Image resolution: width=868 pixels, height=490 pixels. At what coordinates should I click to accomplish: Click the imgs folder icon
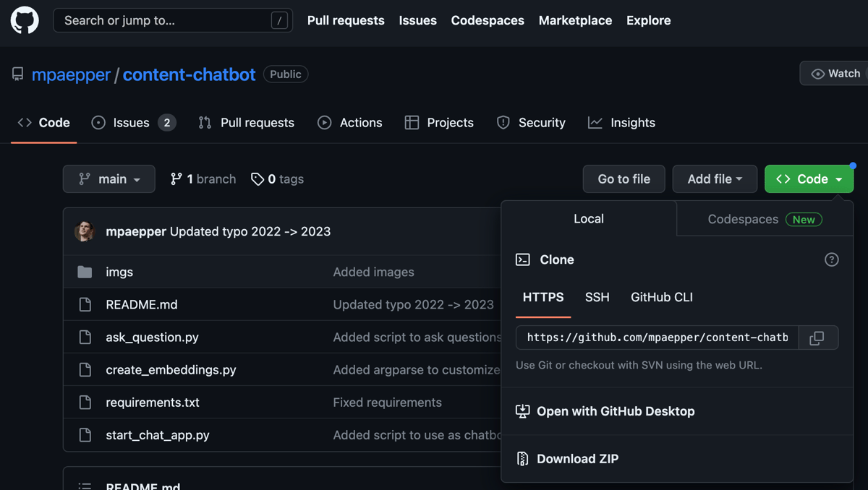(85, 272)
